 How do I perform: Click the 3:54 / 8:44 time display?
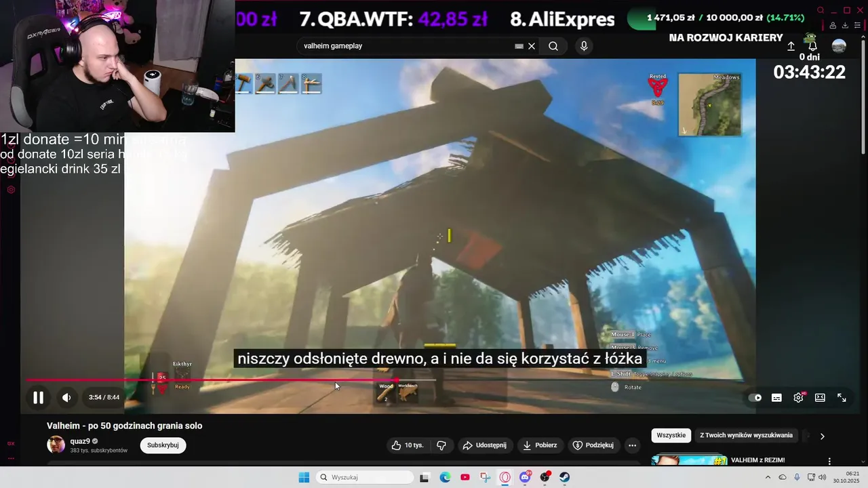(x=104, y=398)
